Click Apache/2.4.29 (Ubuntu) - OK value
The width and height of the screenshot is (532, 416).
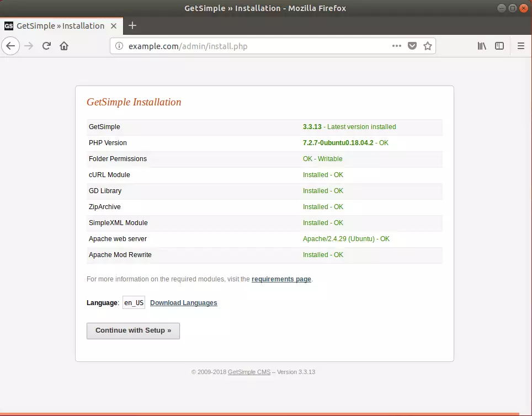pyautogui.click(x=346, y=239)
